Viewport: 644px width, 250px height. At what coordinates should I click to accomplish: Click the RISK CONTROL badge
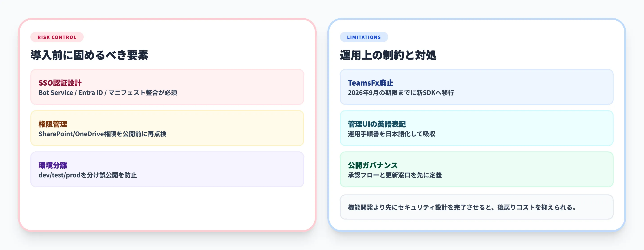point(57,37)
